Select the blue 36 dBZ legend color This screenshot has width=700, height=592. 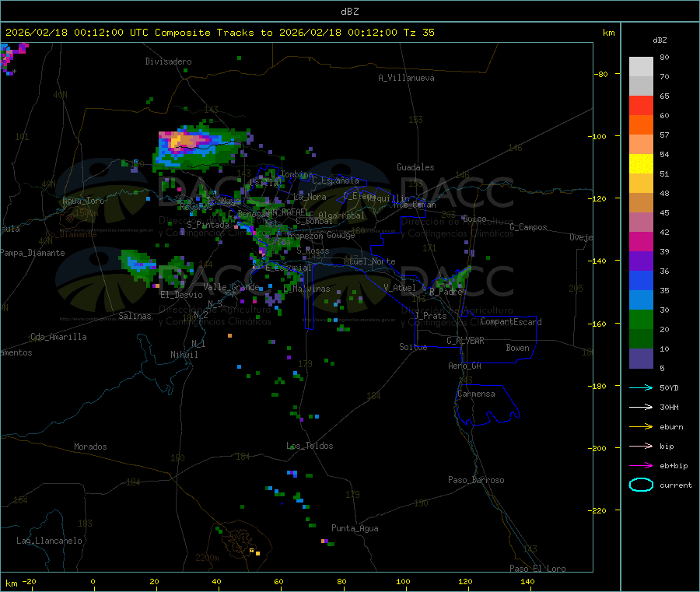click(x=641, y=280)
